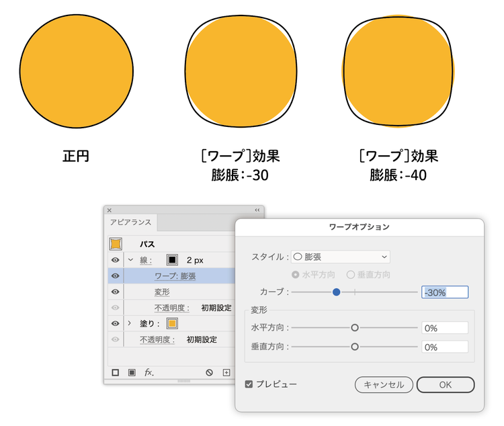The width and height of the screenshot is (504, 426).
Task: Click the パス thumbnail in Appearance panel
Action: point(116,245)
